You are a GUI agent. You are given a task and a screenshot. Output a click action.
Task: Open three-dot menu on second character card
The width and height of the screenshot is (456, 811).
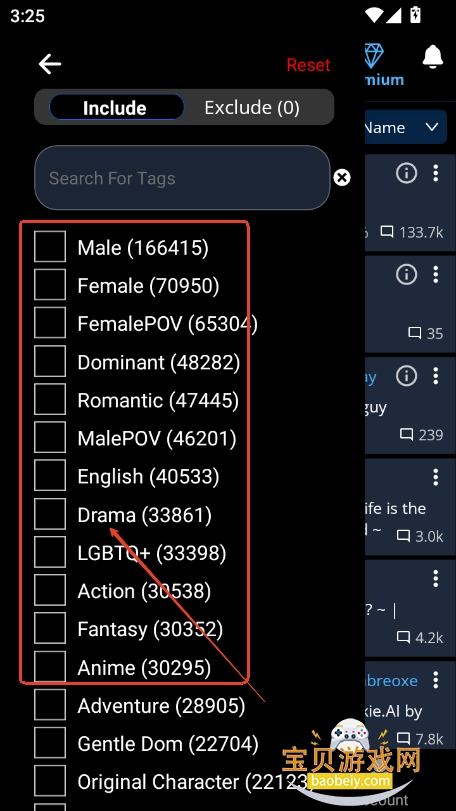pyautogui.click(x=436, y=274)
